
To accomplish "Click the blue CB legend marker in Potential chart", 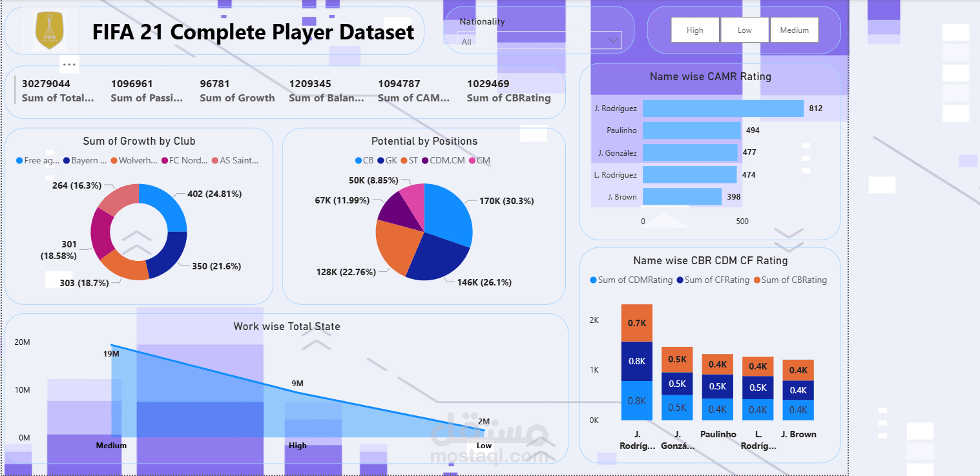I will click(x=359, y=160).
